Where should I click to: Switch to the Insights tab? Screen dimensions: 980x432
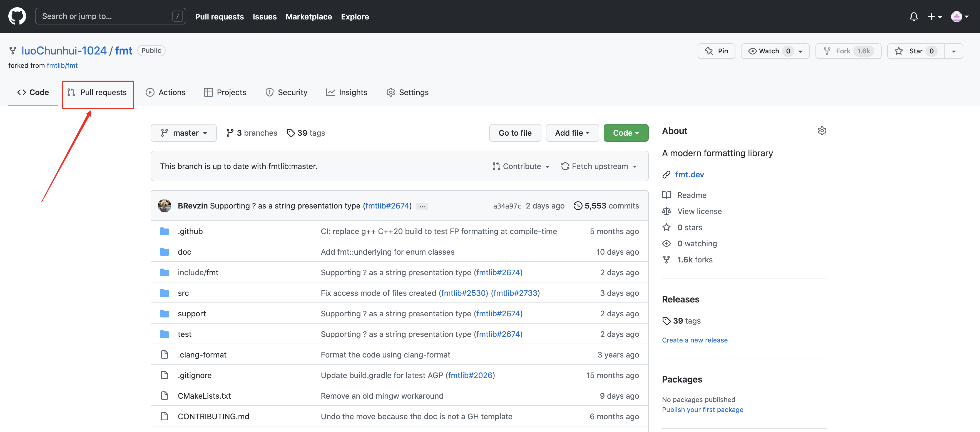click(347, 93)
